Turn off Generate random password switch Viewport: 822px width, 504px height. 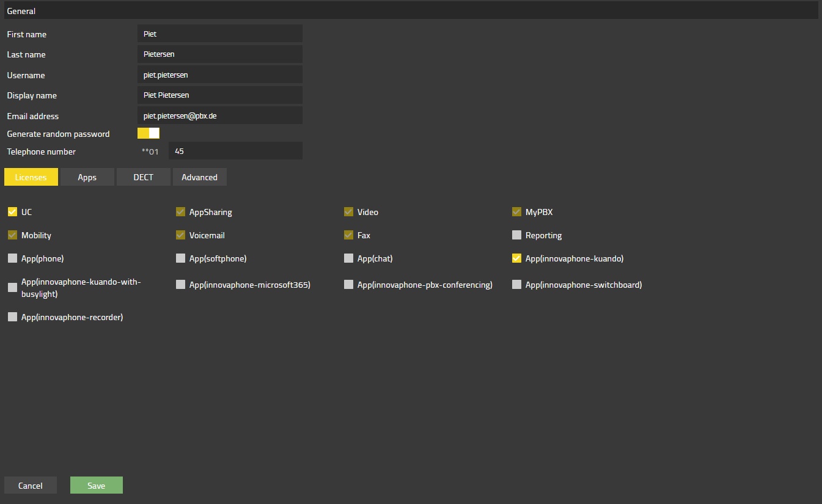coord(149,133)
